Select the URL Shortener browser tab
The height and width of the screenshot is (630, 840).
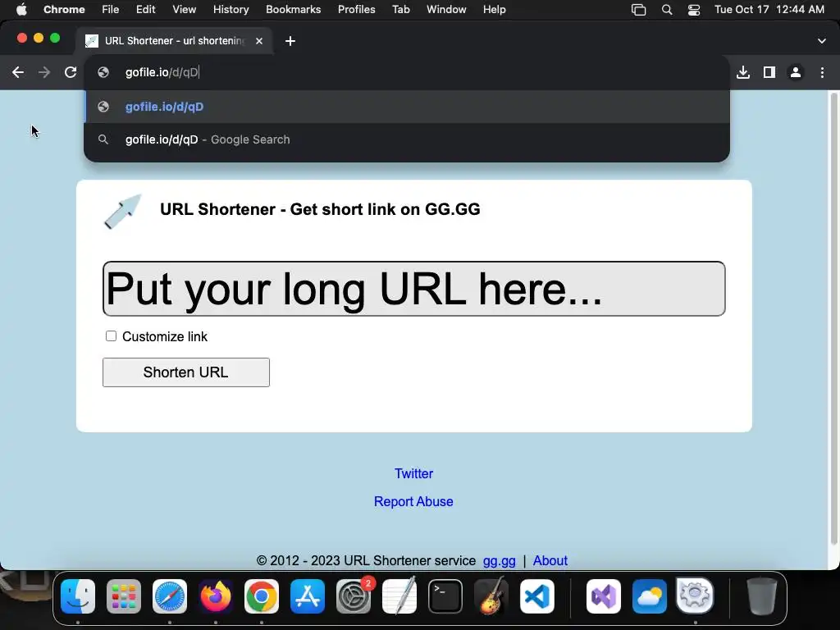[x=174, y=41]
